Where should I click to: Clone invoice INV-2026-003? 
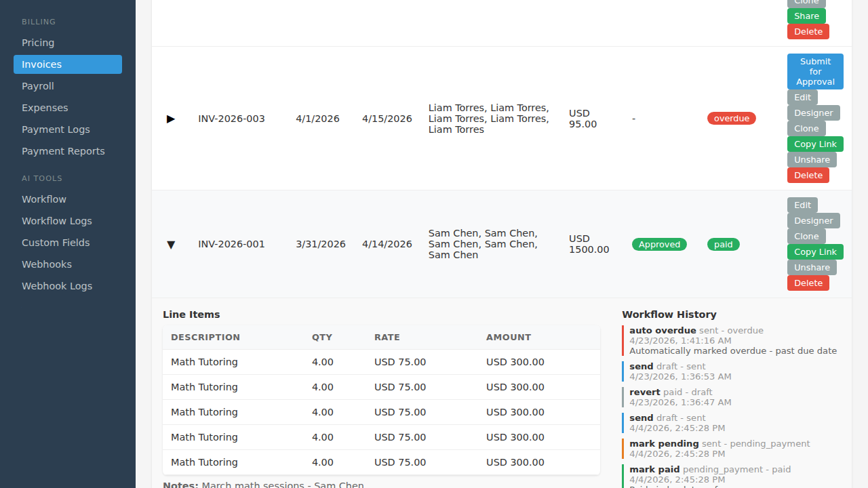(x=806, y=129)
